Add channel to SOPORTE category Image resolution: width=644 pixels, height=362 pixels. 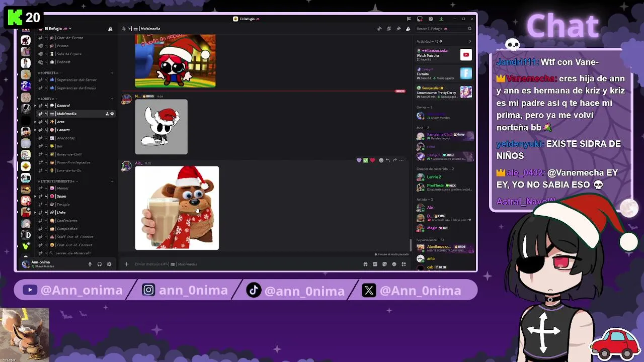112,72
